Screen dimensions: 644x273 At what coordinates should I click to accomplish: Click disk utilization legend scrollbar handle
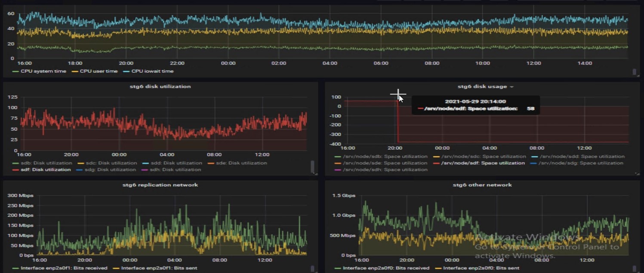click(x=312, y=166)
